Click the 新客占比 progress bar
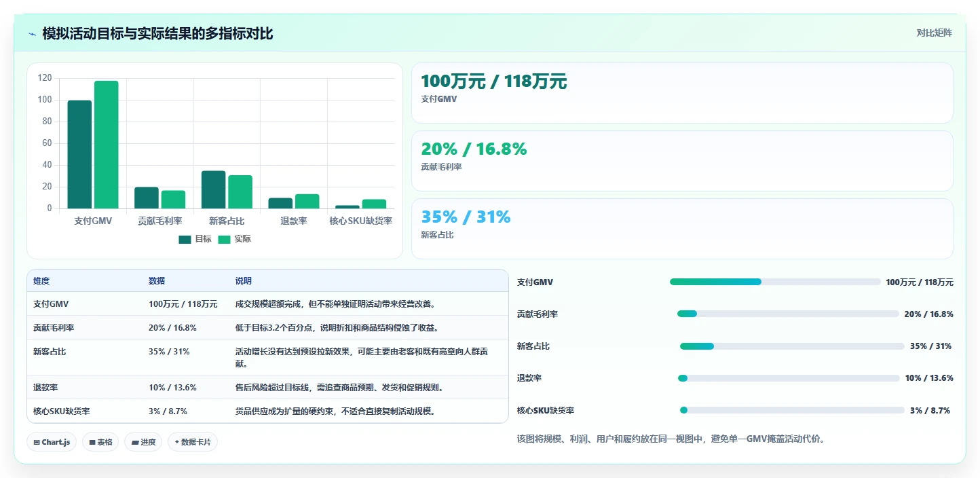This screenshot has width=980, height=478. coord(793,346)
